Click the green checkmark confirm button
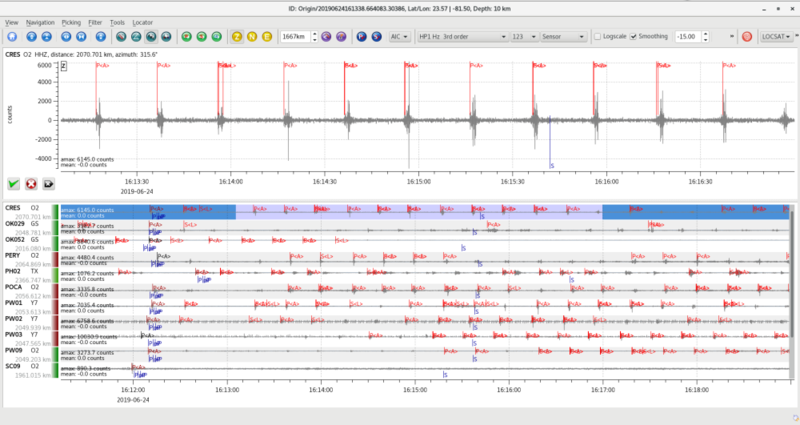 click(x=14, y=184)
